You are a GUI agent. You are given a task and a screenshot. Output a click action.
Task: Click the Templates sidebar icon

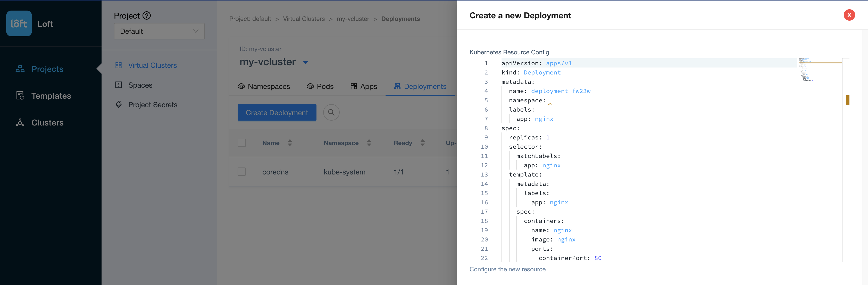coord(20,96)
